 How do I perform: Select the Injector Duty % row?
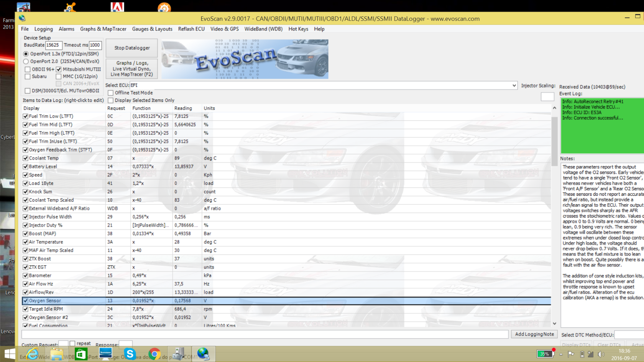pos(286,225)
